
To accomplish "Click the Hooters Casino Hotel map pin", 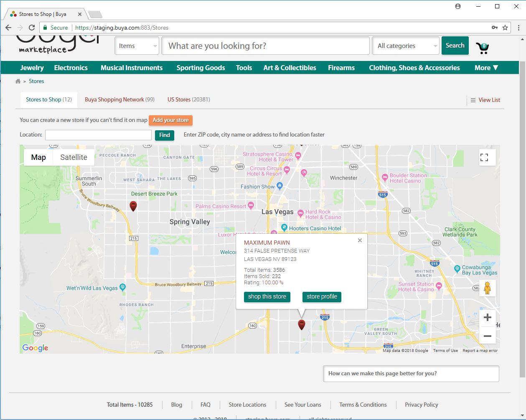I will pos(284,228).
